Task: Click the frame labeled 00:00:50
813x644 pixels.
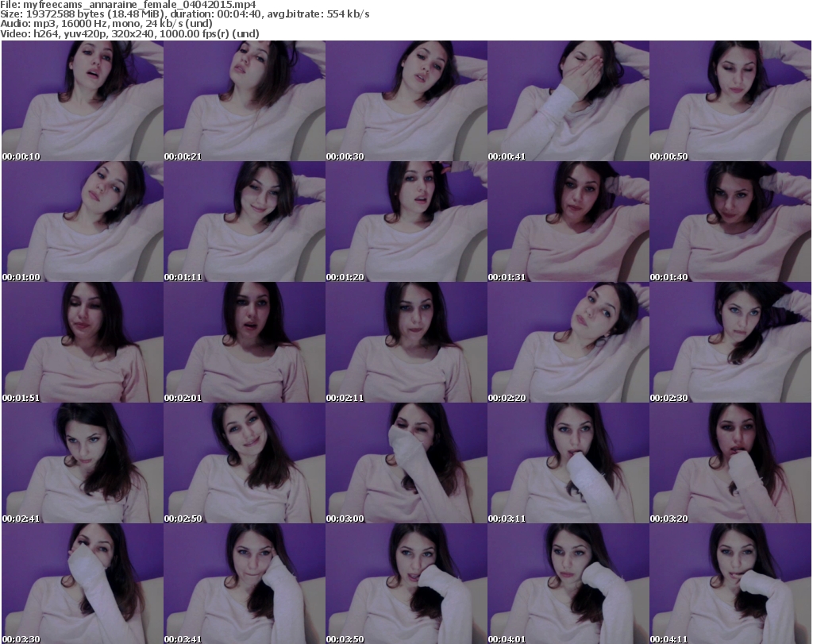Action: (730, 101)
